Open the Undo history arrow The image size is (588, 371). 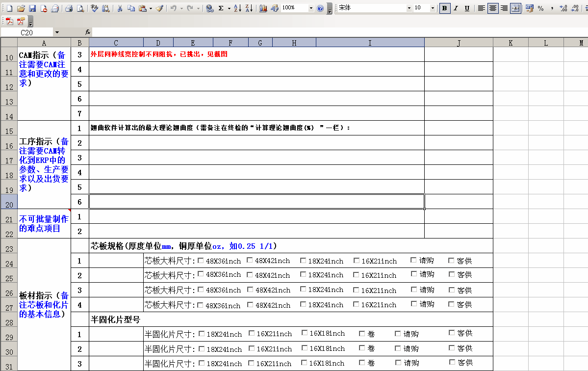coord(181,8)
